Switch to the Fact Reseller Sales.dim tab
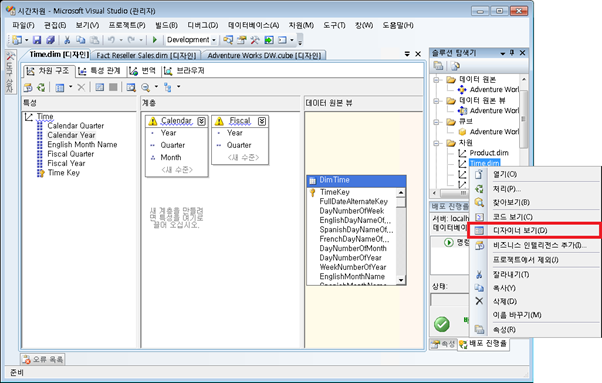Viewport: 602px width, 383px height. pos(146,56)
